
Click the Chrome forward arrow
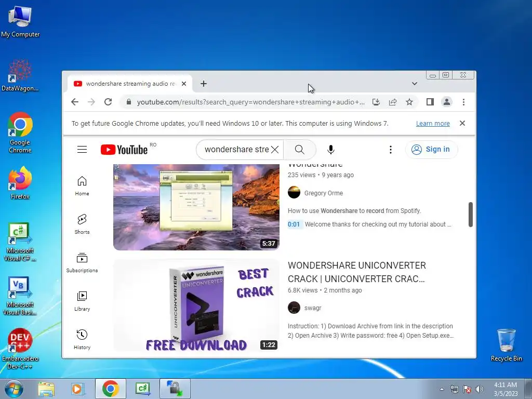click(x=91, y=102)
